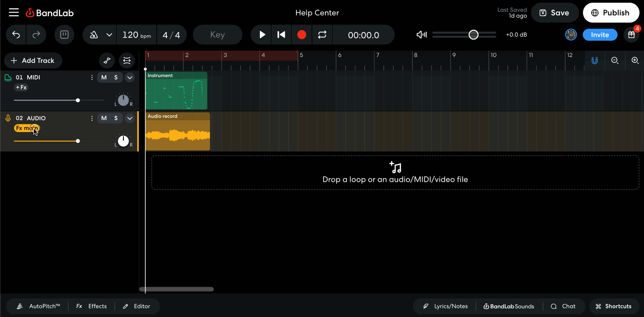The image size is (644, 317).
Task: Click the BandLab logo
Action: tap(50, 13)
